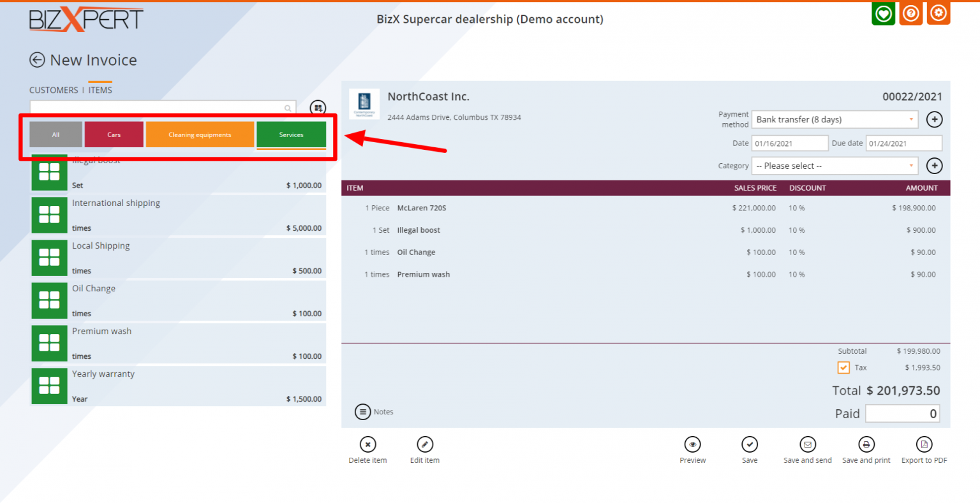Click the Delete item icon

click(367, 444)
